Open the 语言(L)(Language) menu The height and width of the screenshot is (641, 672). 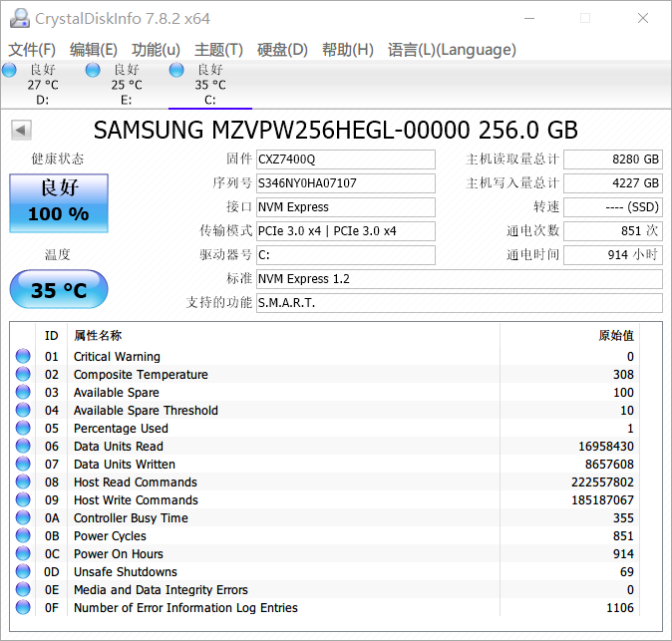[452, 50]
